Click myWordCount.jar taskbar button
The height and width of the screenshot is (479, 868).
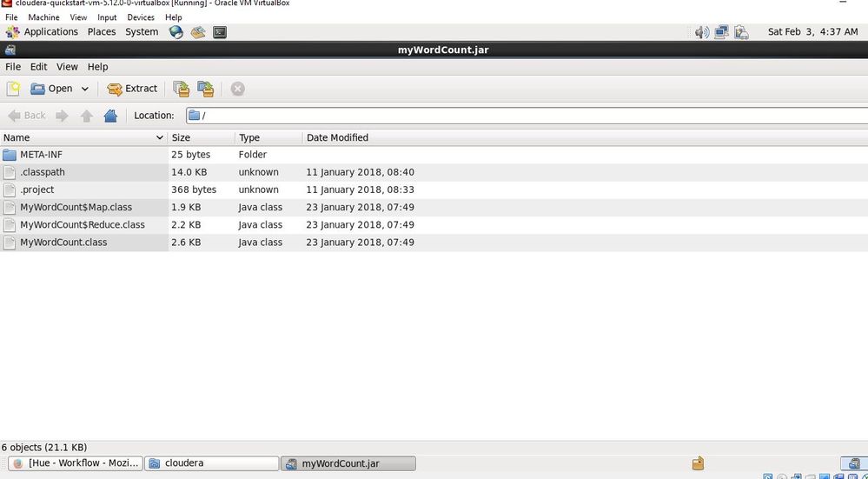[348, 463]
